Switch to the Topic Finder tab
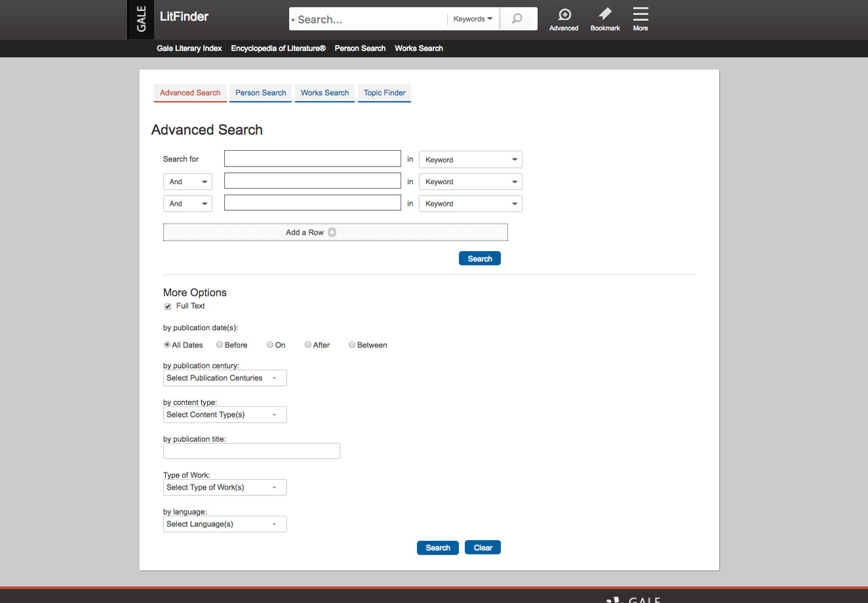This screenshot has width=868, height=603. [385, 92]
